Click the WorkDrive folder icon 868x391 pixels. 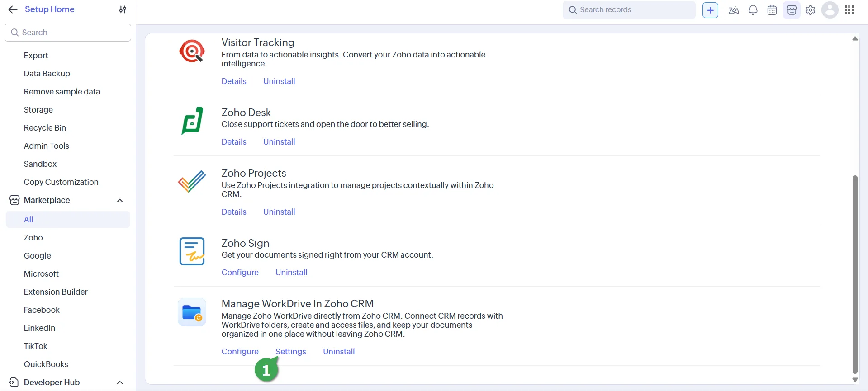click(192, 312)
